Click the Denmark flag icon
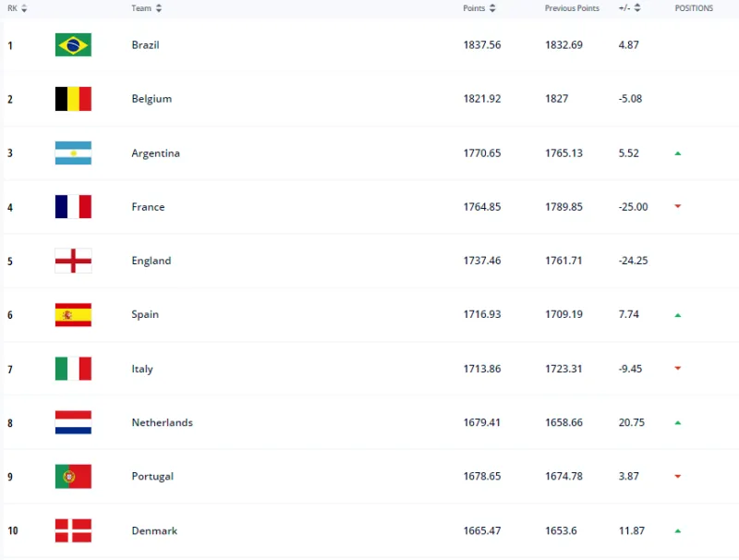Viewport: 739px width, 560px height. [73, 530]
